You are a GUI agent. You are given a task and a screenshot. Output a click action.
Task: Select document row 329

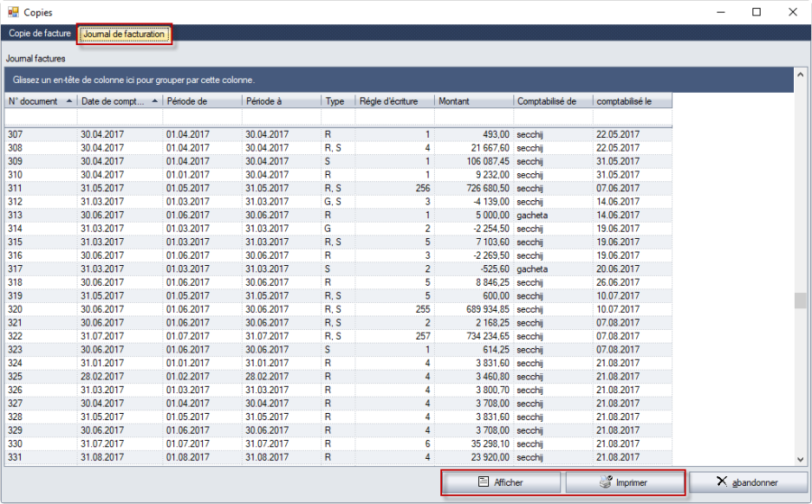pos(338,431)
